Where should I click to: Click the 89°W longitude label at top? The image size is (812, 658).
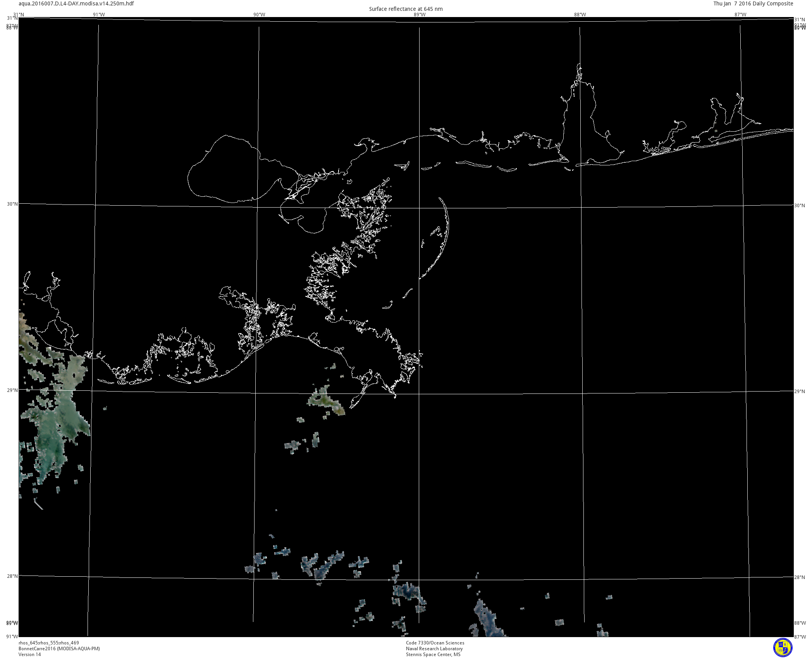(420, 15)
